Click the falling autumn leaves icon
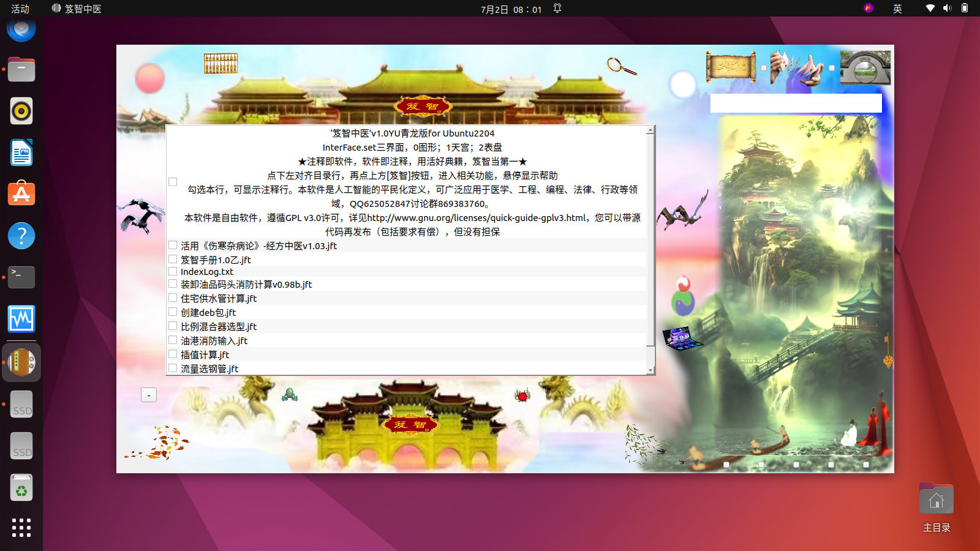 pyautogui.click(x=158, y=443)
